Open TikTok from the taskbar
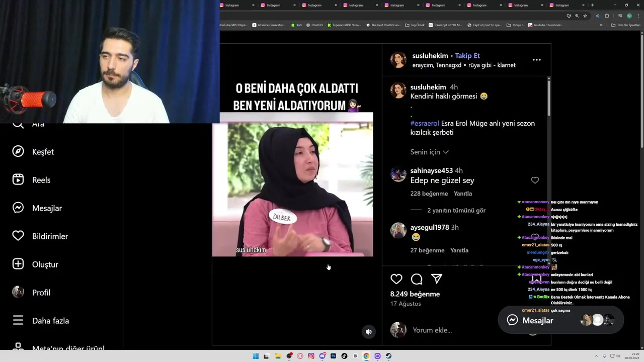This screenshot has width=644, height=362. 344,356
